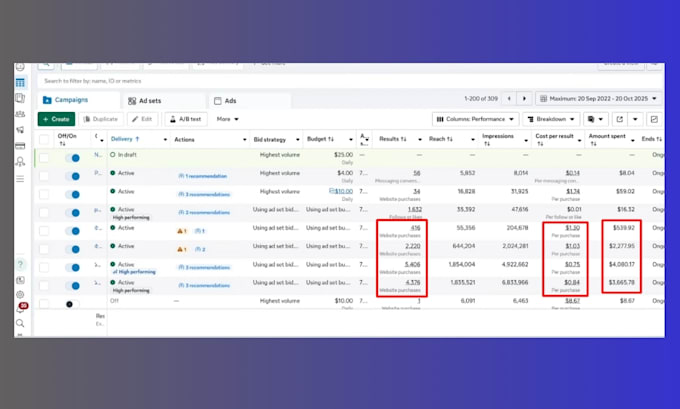This screenshot has width=680, height=409.
Task: Open Columns: Performance dropdown
Action: pos(475,119)
